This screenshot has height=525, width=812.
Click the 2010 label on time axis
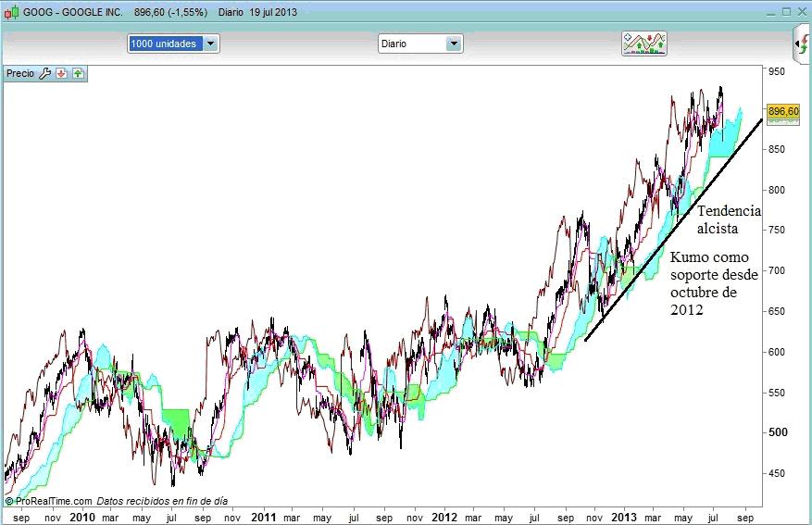(x=82, y=517)
